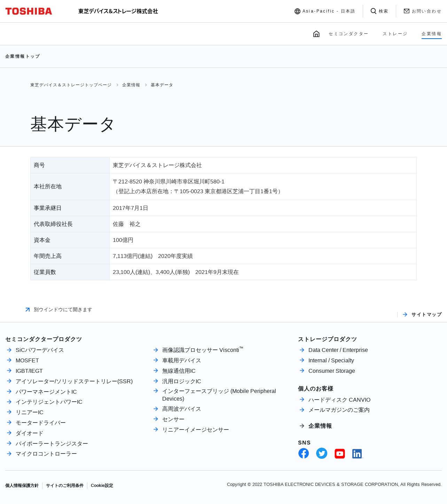
Task: Open the home icon in navigation
Action: point(316,34)
